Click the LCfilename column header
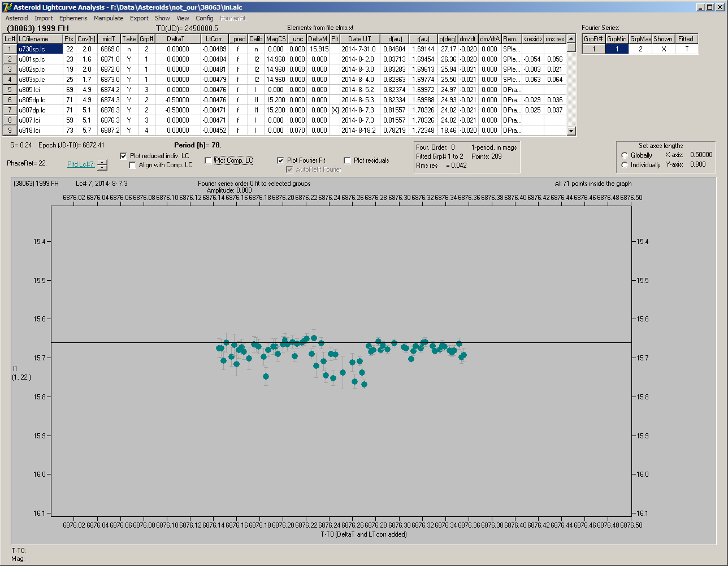728x566 pixels. [x=40, y=39]
